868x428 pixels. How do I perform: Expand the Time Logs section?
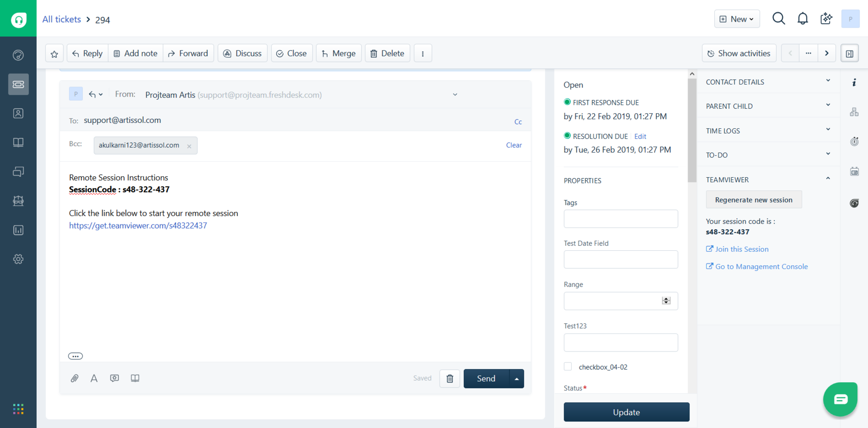coord(768,130)
